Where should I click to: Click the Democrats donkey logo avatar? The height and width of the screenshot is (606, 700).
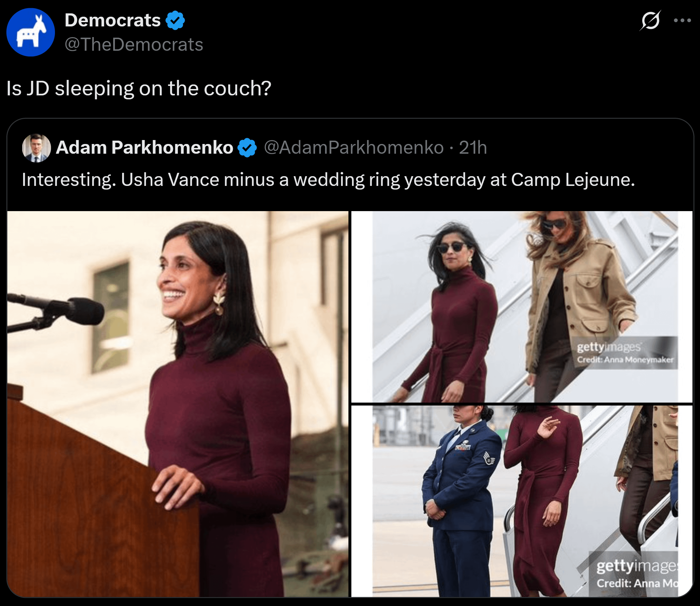tap(31, 32)
